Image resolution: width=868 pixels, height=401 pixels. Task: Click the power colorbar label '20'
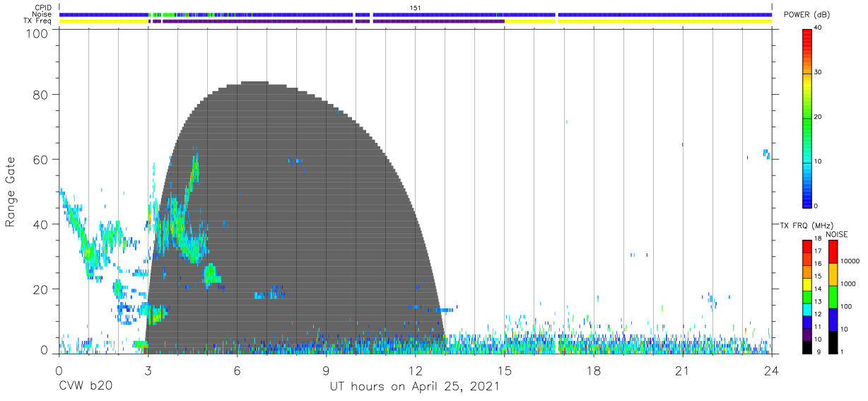[819, 117]
